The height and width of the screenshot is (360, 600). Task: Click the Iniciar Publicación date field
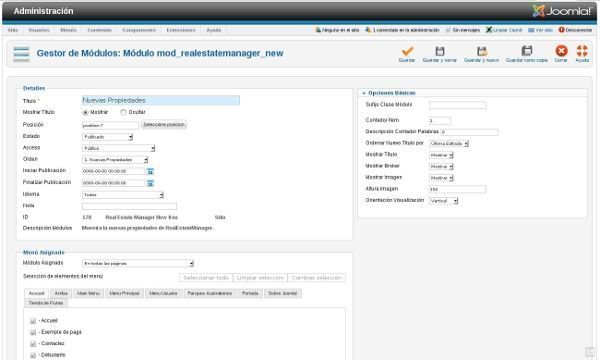coord(114,171)
